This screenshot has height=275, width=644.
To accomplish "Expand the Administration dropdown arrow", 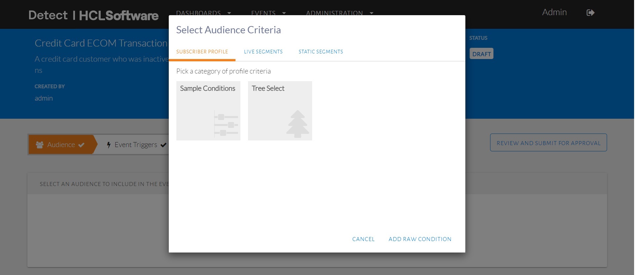I will click(372, 13).
